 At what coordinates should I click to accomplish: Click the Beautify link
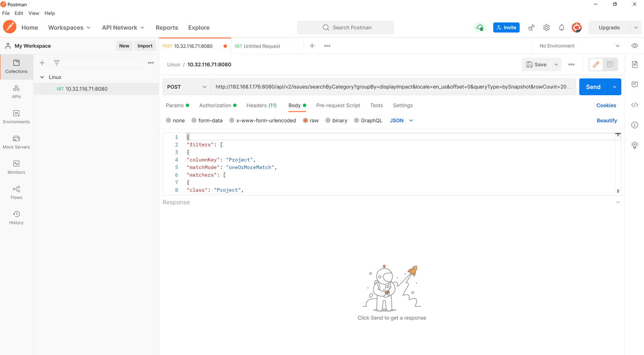[607, 120]
